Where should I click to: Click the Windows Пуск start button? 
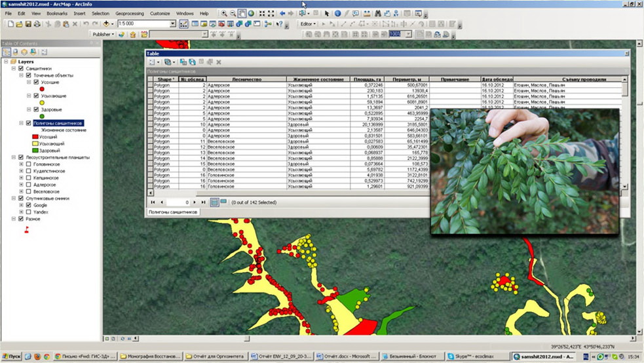tap(12, 356)
